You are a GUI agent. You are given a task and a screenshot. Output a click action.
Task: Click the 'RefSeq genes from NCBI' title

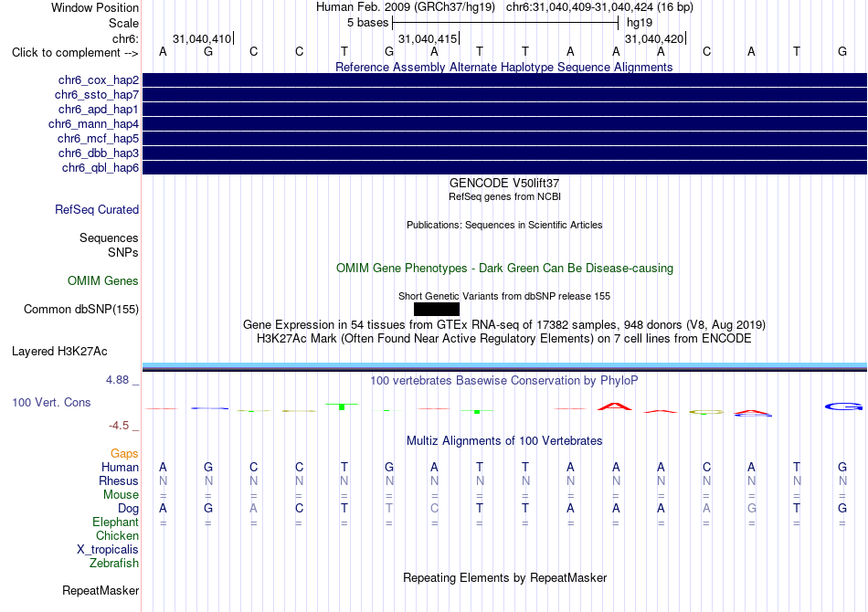tap(504, 196)
